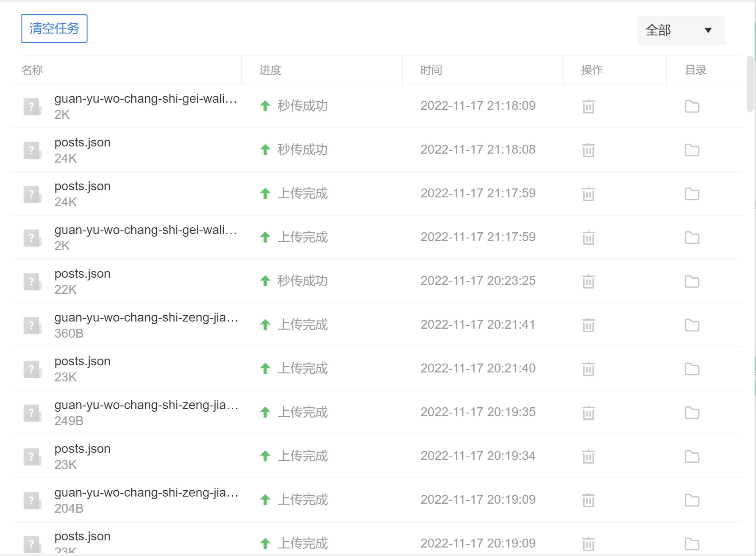Delete the task uploaded at 20:19:34
This screenshot has height=556, width=756.
[588, 456]
